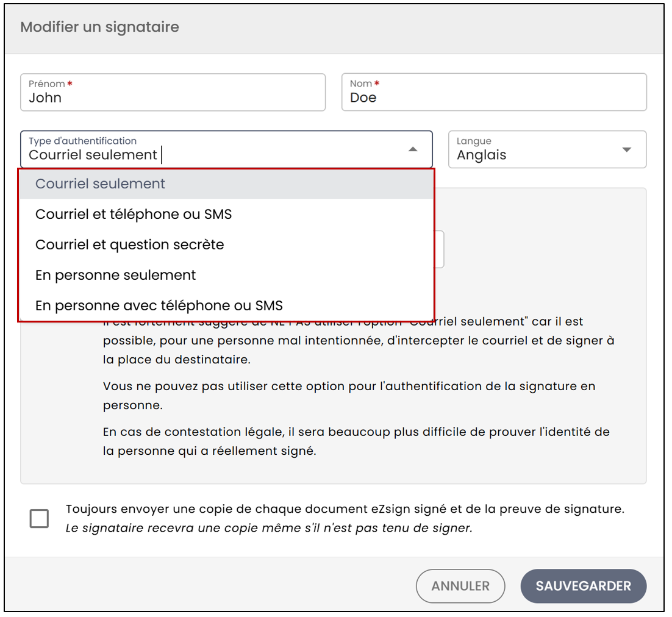The width and height of the screenshot is (672, 617).
Task: Click the ANNULER button
Action: pos(460,586)
